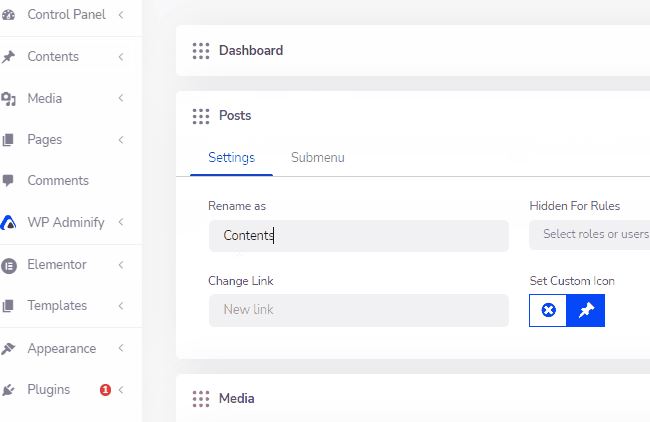650x422 pixels.
Task: Expand the Control Panel menu chevron
Action: click(x=121, y=15)
